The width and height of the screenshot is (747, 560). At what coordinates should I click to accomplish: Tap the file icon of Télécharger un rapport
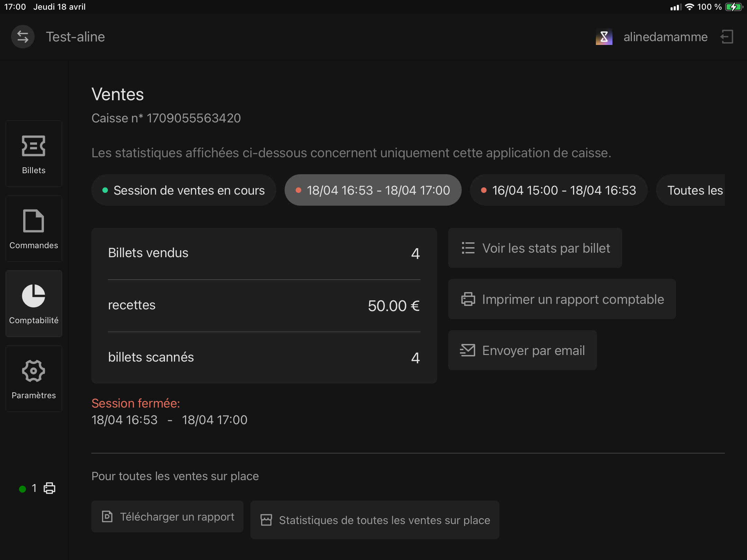point(107,516)
